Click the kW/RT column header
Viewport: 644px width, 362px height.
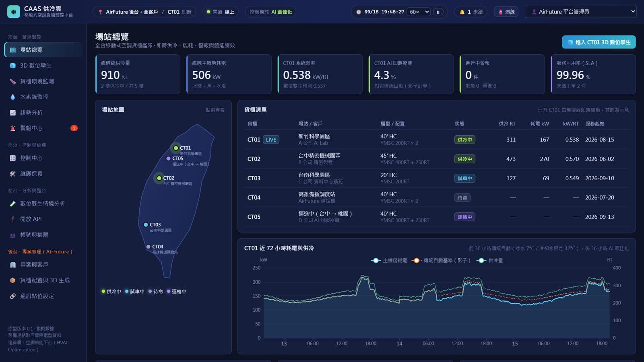point(571,124)
